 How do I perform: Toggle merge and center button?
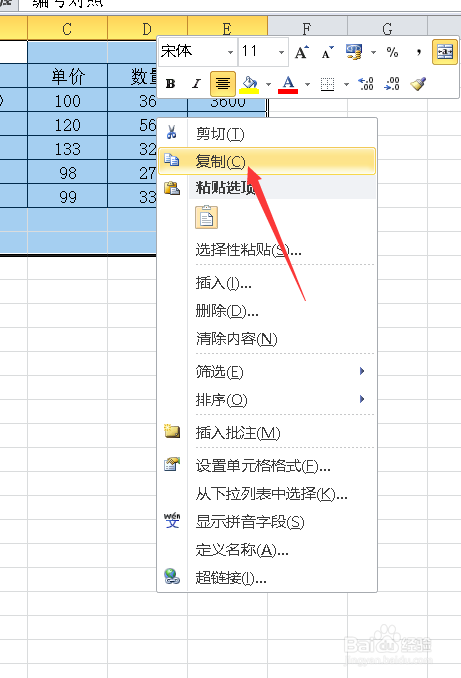(445, 52)
